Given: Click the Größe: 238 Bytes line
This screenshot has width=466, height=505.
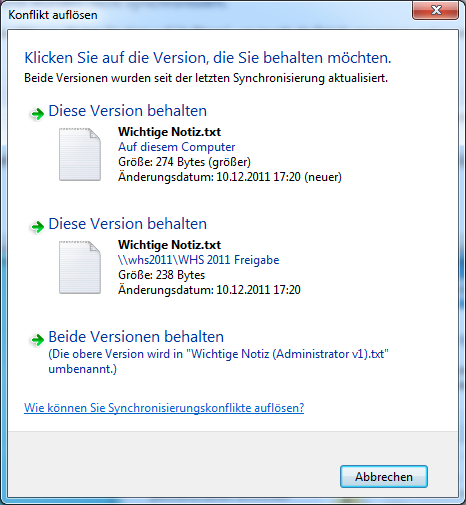Looking at the screenshot, I should [x=162, y=275].
